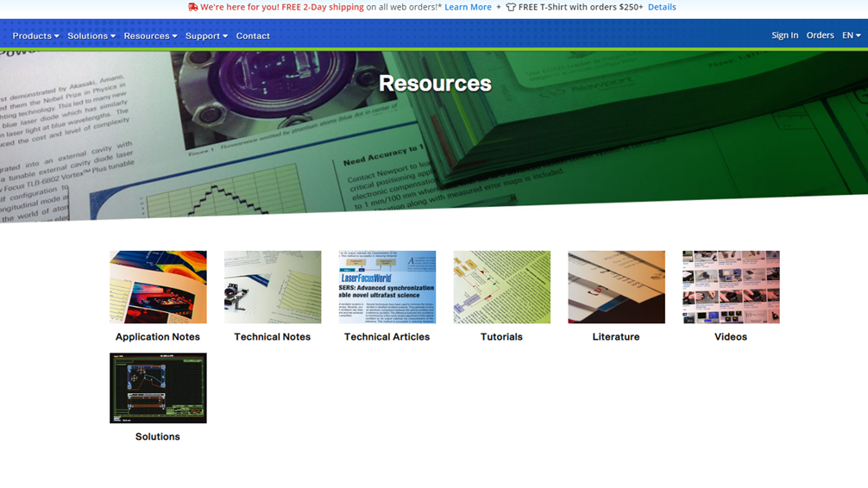This screenshot has width=868, height=488.
Task: Open the Tutorials thumbnail image
Action: pos(501,287)
